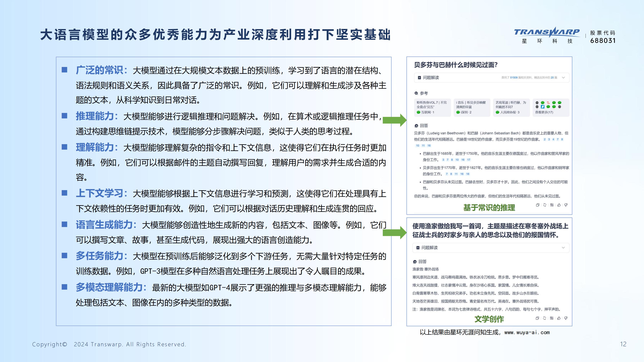The height and width of the screenshot is (362, 644).
Task: Click stock code 688031
Action: click(603, 41)
